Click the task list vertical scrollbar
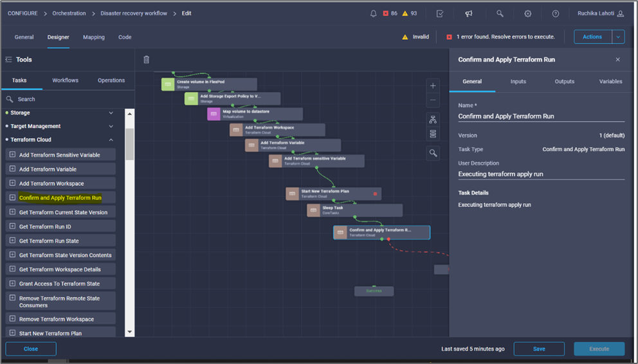638x364 pixels. [130, 145]
